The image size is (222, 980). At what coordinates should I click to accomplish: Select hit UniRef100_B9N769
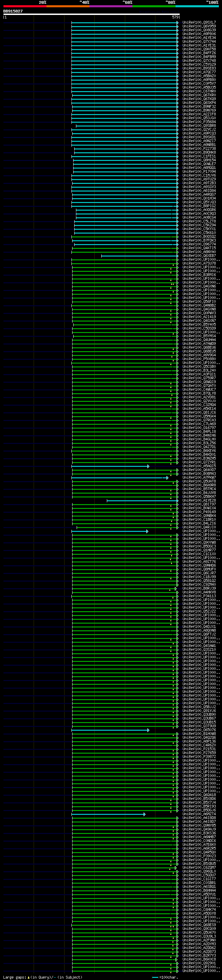(199, 110)
